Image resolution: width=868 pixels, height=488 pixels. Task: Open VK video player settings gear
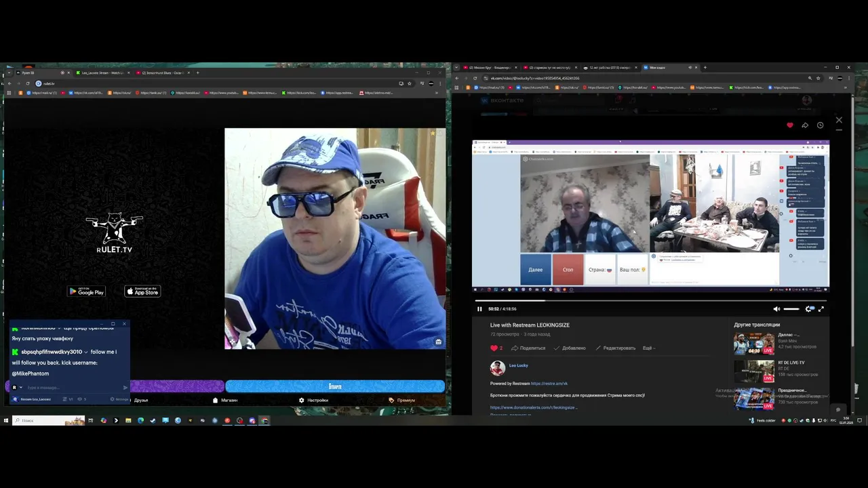point(808,309)
